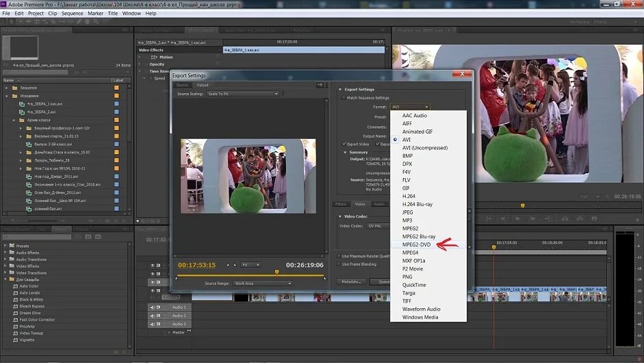The width and height of the screenshot is (644, 363).
Task: Expand the Video Transitions folder
Action: pyautogui.click(x=5, y=273)
